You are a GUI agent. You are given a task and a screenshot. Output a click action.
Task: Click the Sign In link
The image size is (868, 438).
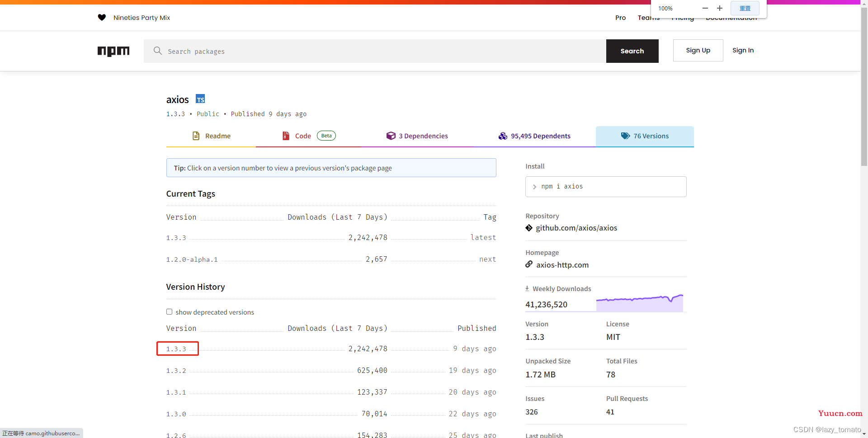point(743,50)
